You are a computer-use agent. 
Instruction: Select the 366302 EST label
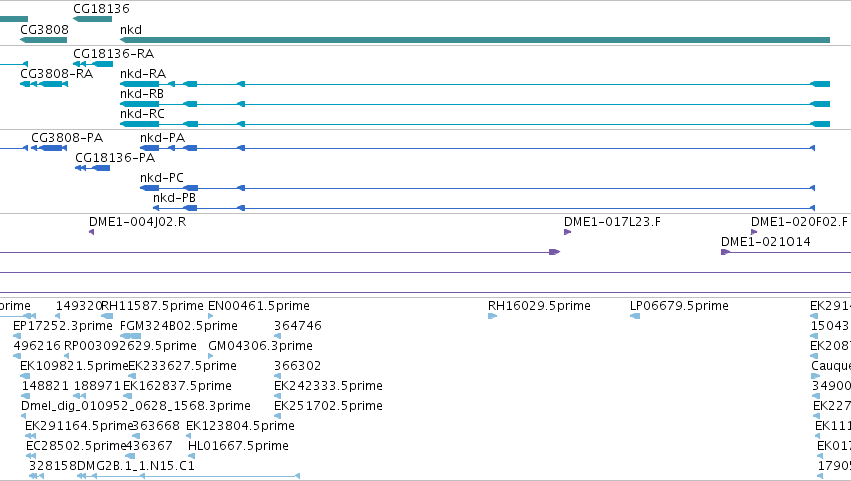(x=297, y=366)
